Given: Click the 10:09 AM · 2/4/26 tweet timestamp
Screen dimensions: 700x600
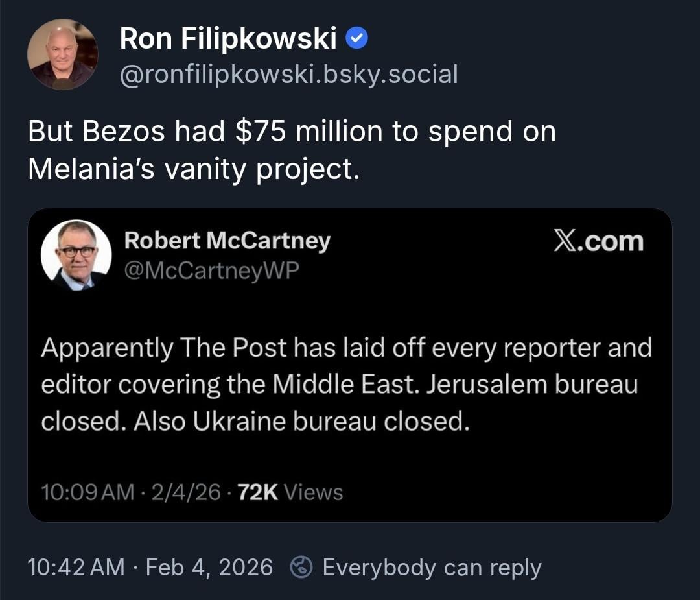Looking at the screenshot, I should (131, 492).
